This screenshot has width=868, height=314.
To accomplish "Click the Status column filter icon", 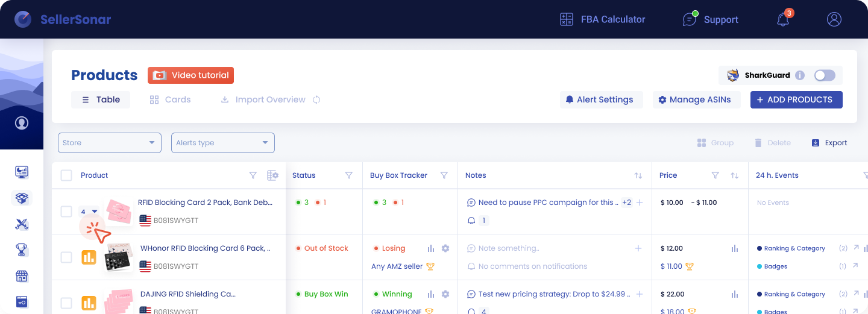I will [x=348, y=175].
